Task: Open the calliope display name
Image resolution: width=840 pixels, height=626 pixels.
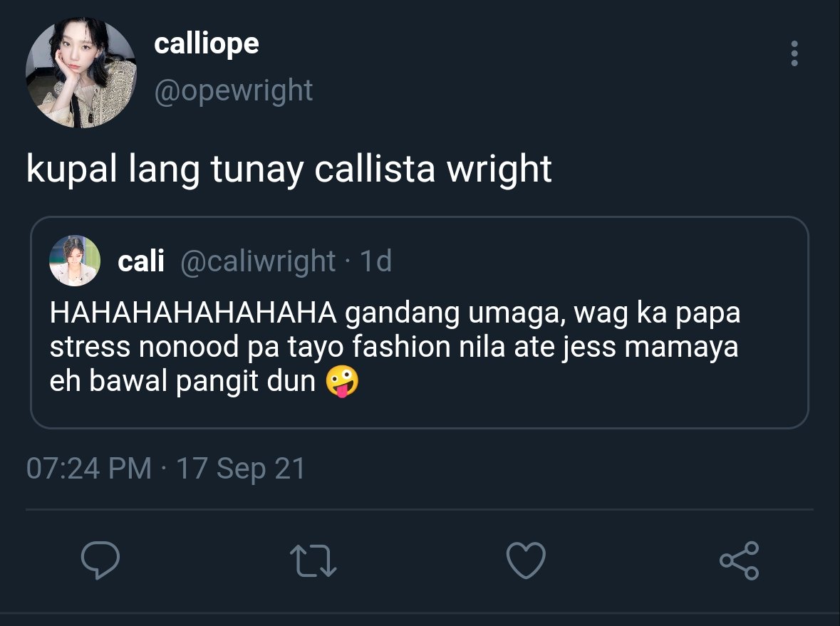Action: pyautogui.click(x=206, y=44)
